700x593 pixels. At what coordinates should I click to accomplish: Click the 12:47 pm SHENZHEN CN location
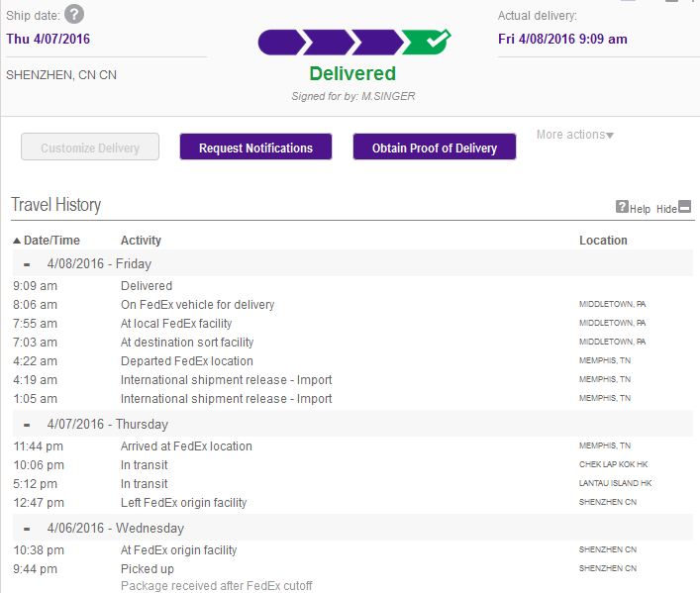click(x=608, y=502)
